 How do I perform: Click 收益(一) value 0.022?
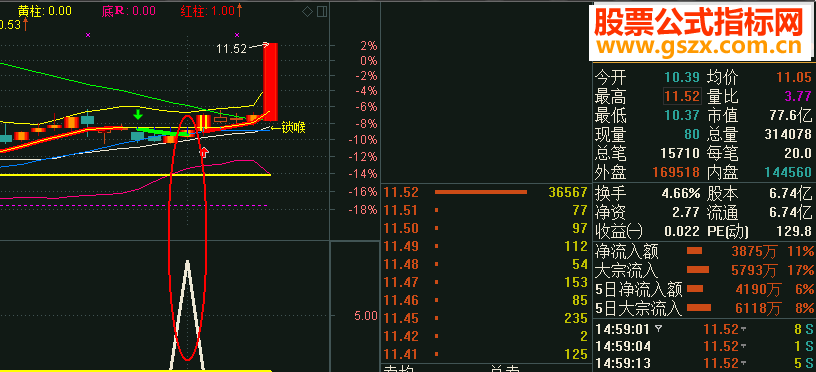(682, 231)
